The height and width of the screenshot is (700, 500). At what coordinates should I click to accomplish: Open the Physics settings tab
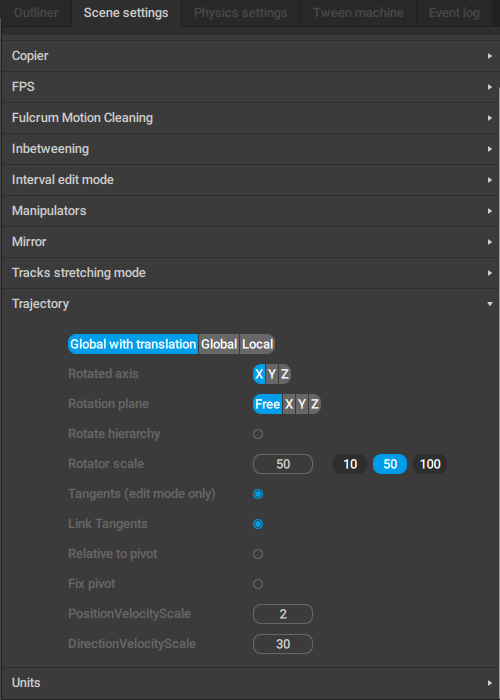click(241, 13)
